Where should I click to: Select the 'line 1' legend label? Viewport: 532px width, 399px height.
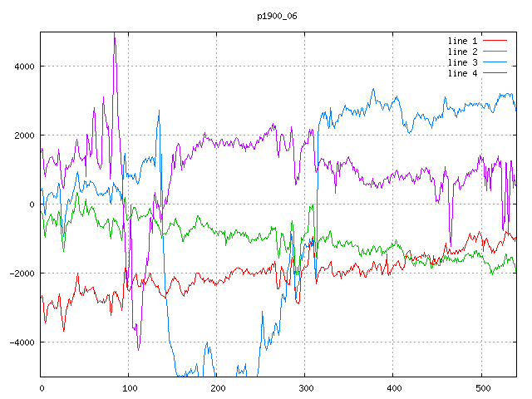(x=464, y=41)
